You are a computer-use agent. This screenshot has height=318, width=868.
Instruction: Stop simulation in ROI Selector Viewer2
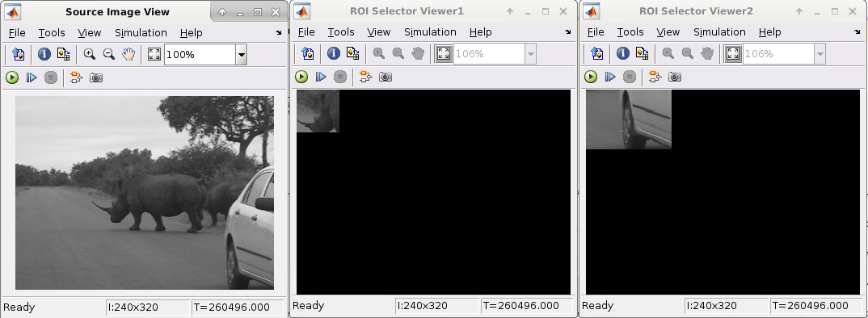(630, 77)
